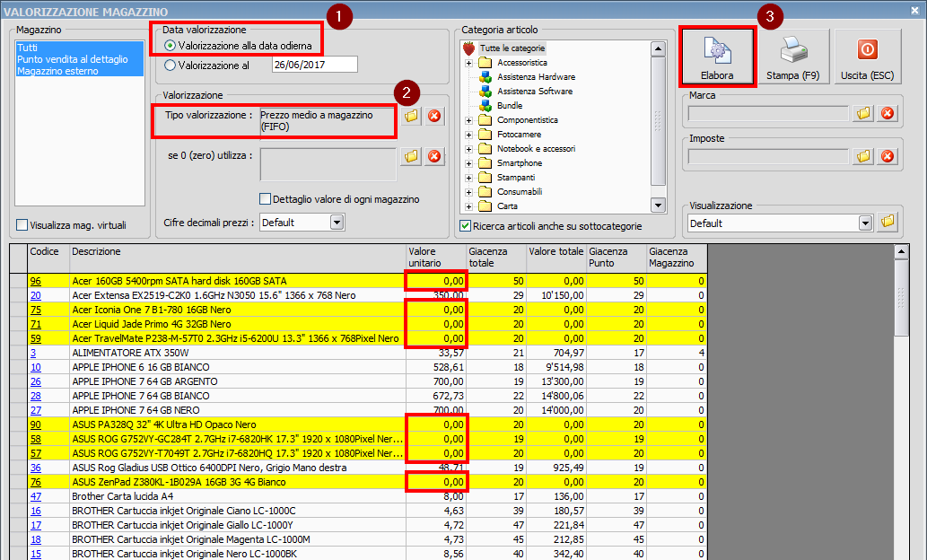The height and width of the screenshot is (560, 927).
Task: Open article code 96 link
Action: (36, 281)
